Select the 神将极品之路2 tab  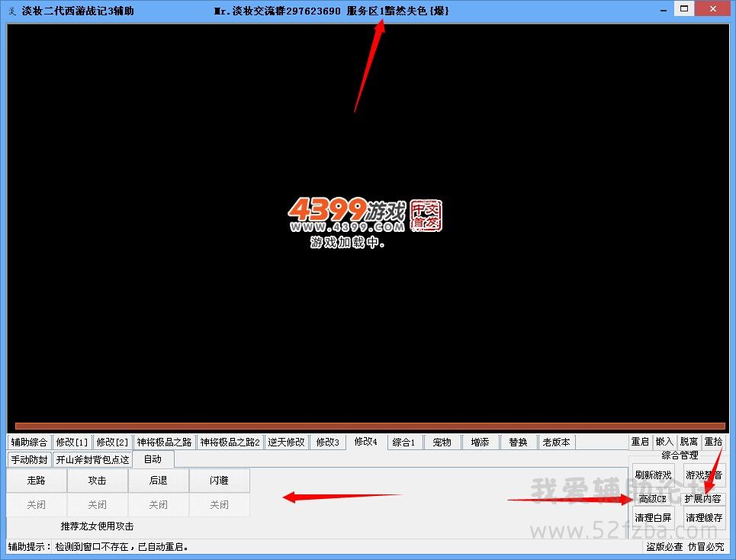pyautogui.click(x=230, y=443)
